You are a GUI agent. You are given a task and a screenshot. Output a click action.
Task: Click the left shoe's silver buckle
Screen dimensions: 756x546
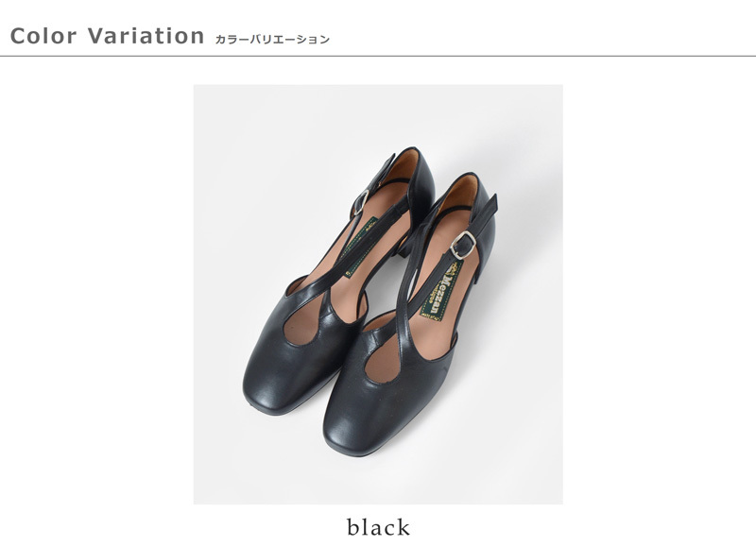tap(361, 202)
